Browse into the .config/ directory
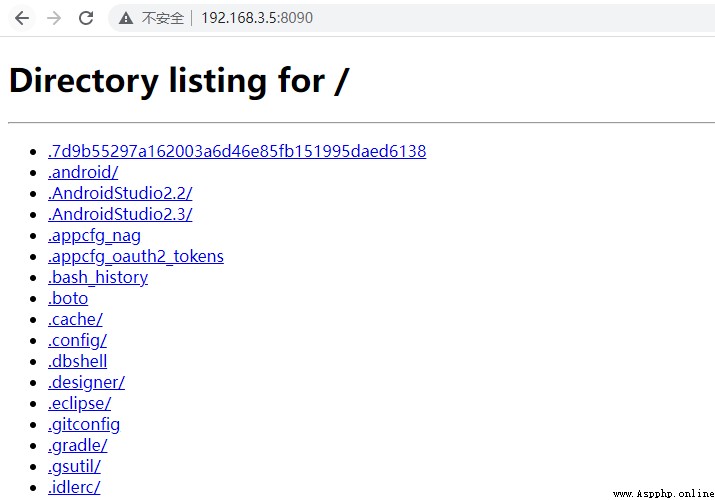This screenshot has height=500, width=715. point(78,340)
